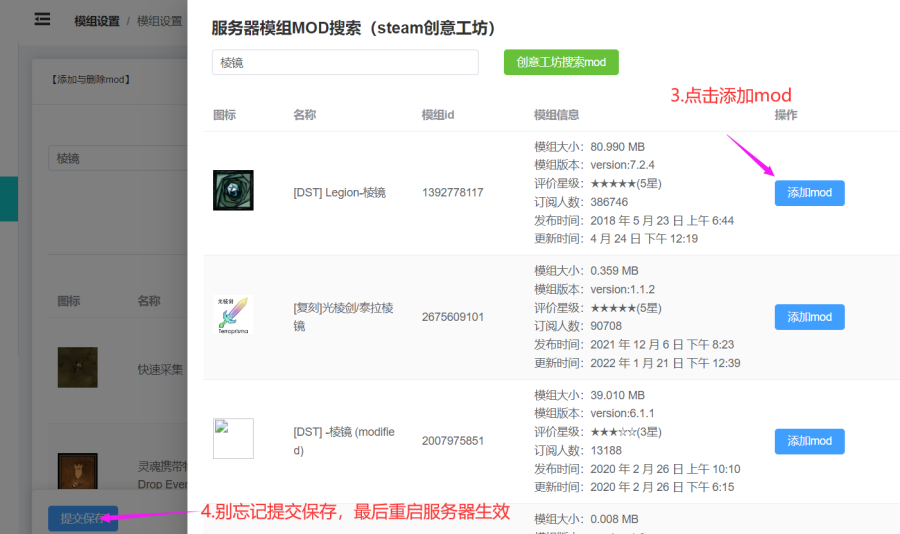Screen dimensions: 900x534
Task: Click the 快速采集 name in background list
Action: [160, 369]
